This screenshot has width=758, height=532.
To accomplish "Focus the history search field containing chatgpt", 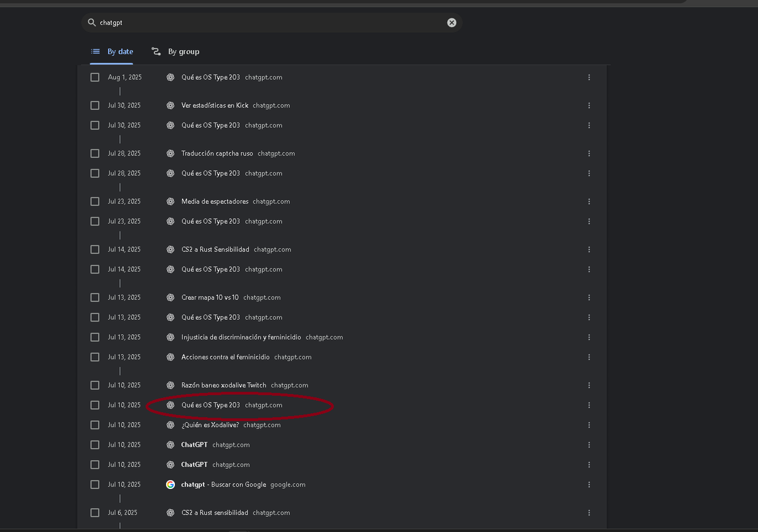I will point(272,23).
